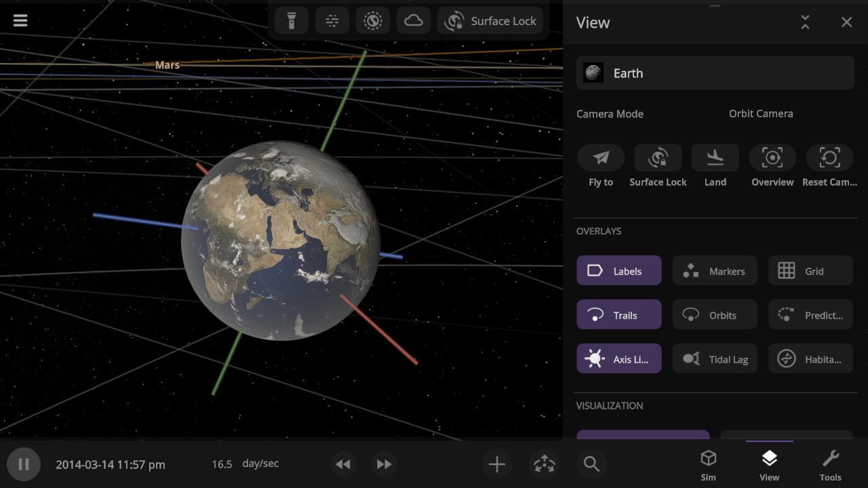
Task: Click the add object plus icon
Action: tap(497, 464)
